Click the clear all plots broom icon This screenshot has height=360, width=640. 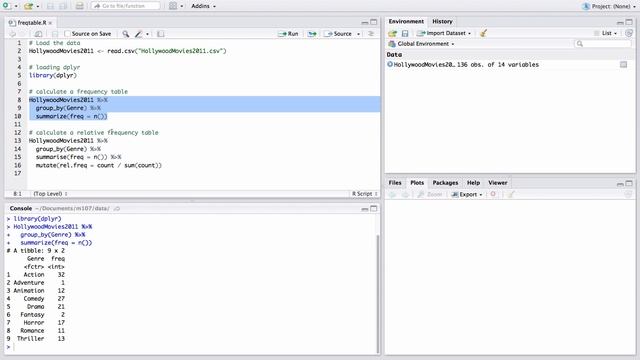click(x=510, y=195)
